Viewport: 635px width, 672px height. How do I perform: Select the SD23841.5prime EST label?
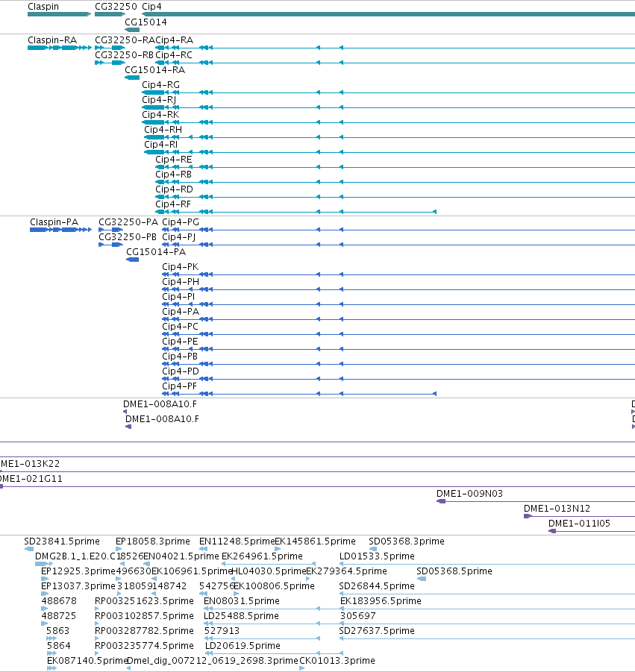tap(62, 541)
